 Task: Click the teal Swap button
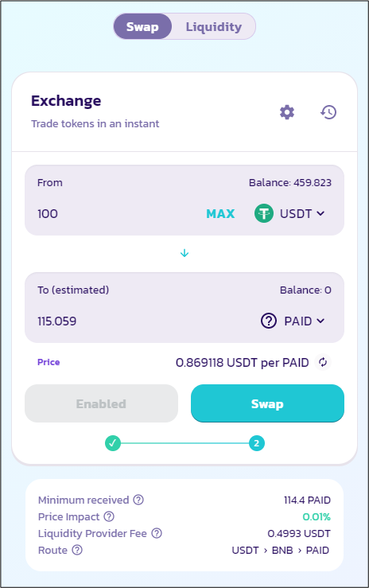click(x=267, y=403)
